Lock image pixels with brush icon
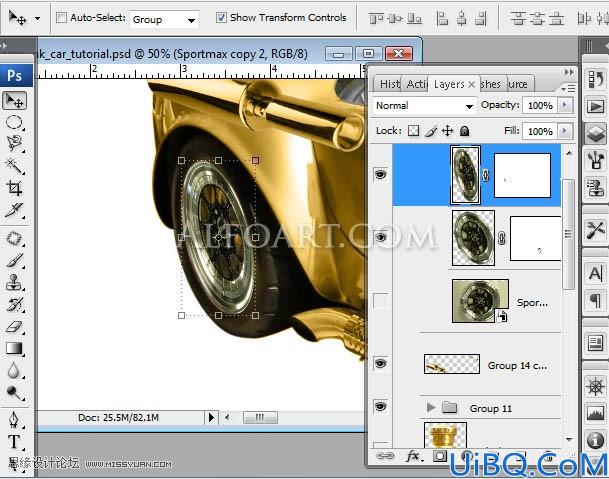Viewport: 609px width, 479px height. (431, 131)
